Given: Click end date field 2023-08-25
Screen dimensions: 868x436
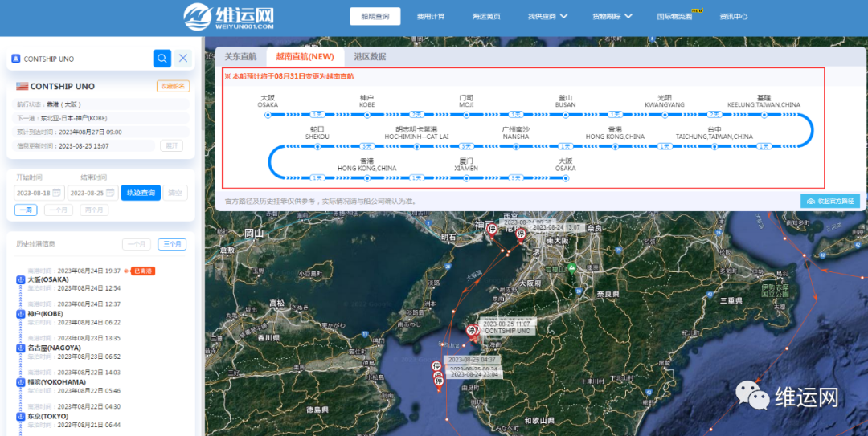Looking at the screenshot, I should 92,193.
